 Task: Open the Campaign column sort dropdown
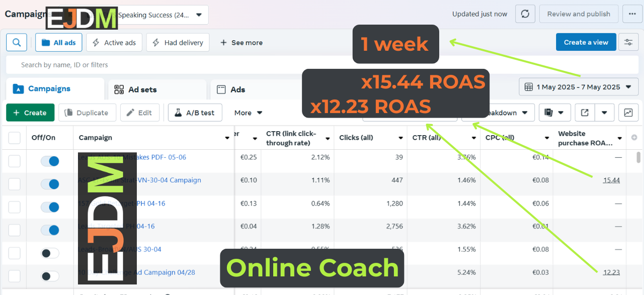(226, 137)
